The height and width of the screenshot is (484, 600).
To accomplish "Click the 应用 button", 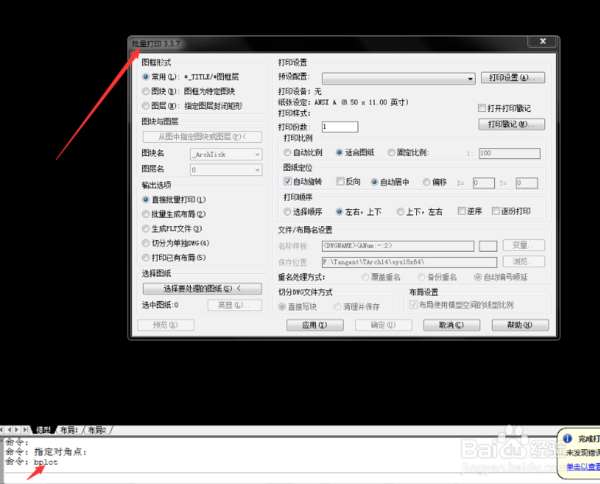I will click(x=315, y=325).
